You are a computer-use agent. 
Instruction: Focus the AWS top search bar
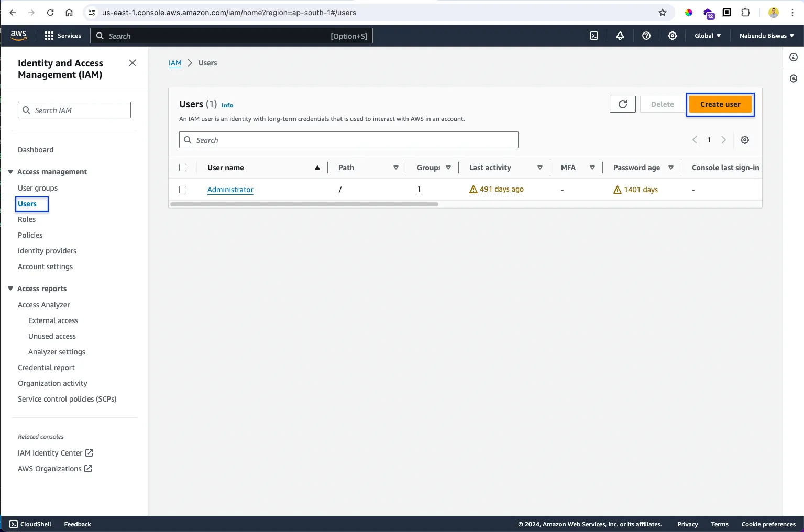(x=232, y=36)
